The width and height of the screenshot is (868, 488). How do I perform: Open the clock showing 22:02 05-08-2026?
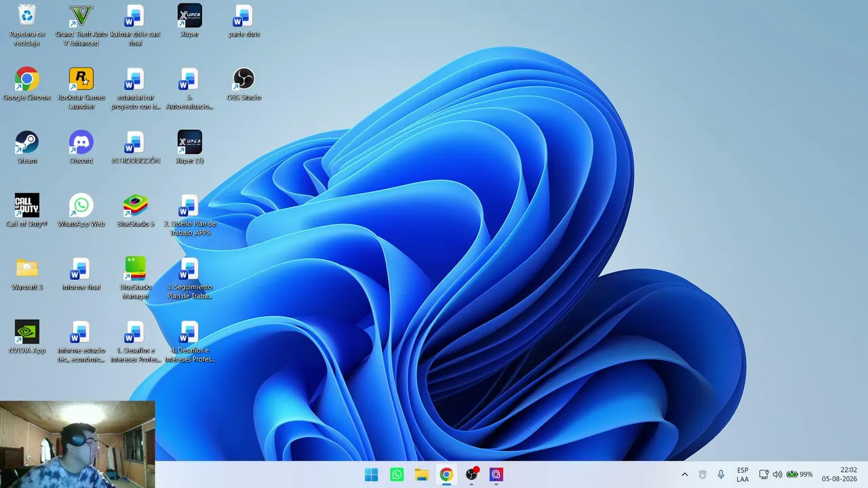click(x=840, y=474)
